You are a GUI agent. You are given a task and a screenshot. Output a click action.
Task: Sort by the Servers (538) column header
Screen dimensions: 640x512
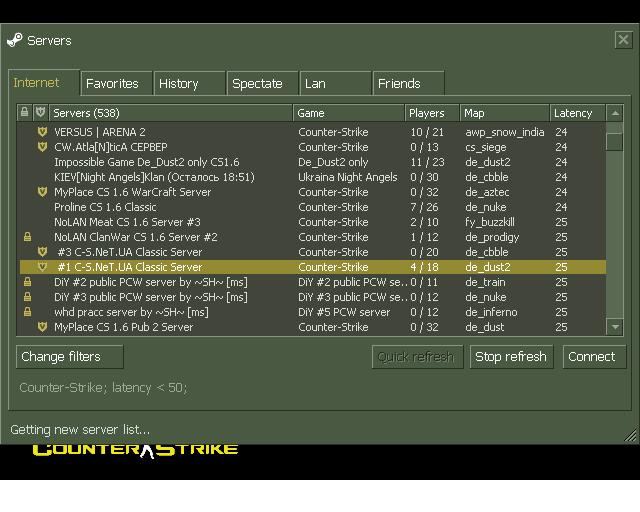(x=171, y=113)
